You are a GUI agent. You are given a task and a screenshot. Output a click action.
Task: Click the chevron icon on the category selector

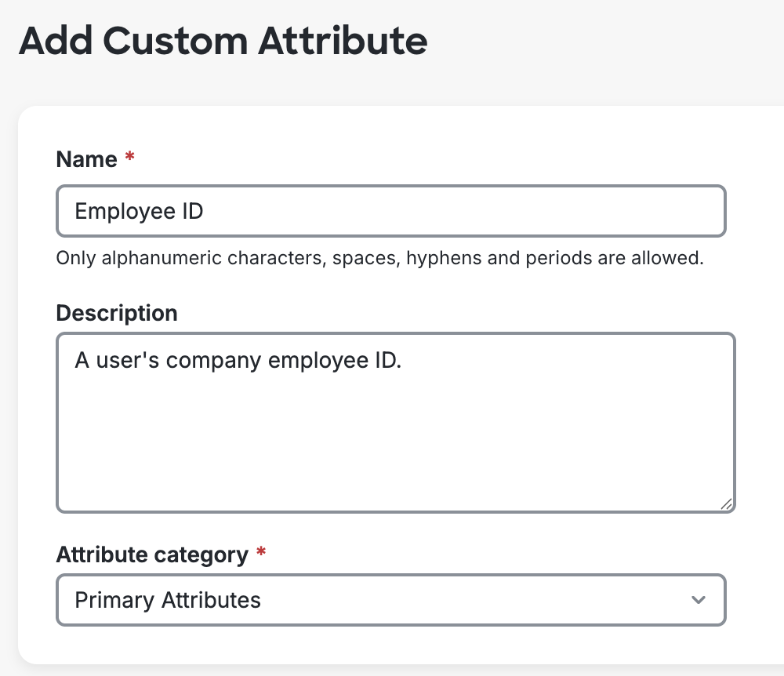click(698, 600)
